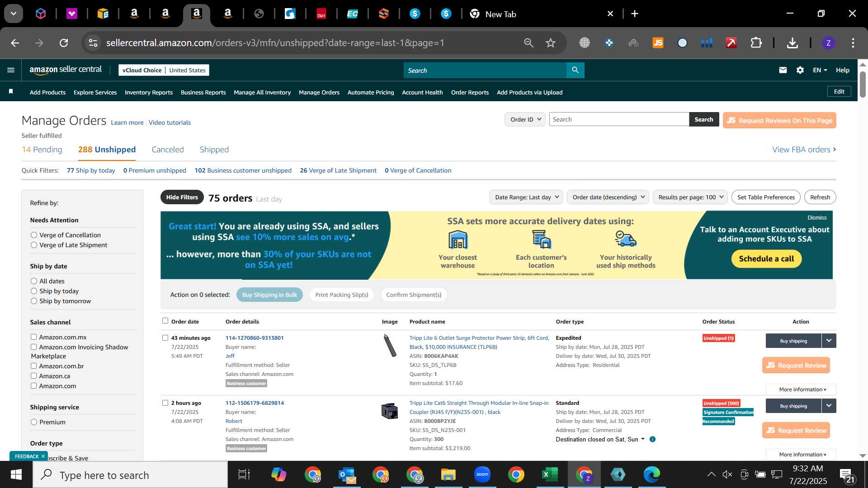Tick the select-all orders checkbox in header
Screen dimensions: 868x488
click(165, 321)
